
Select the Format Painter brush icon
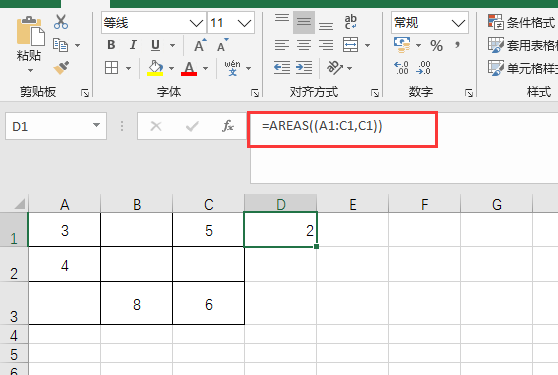coord(61,68)
